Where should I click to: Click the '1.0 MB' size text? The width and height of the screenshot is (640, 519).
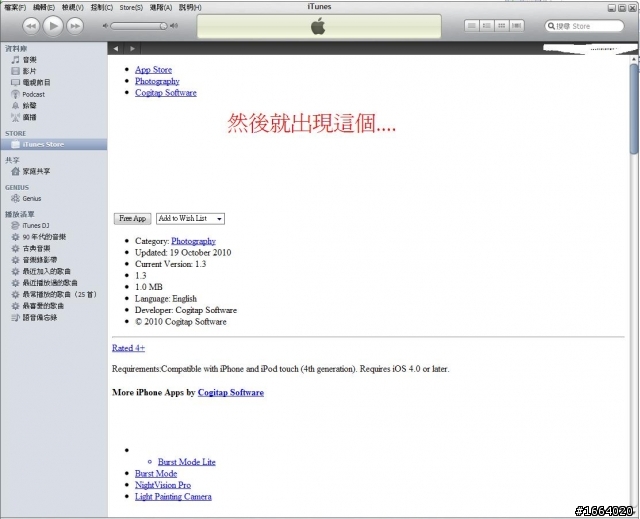(x=149, y=287)
